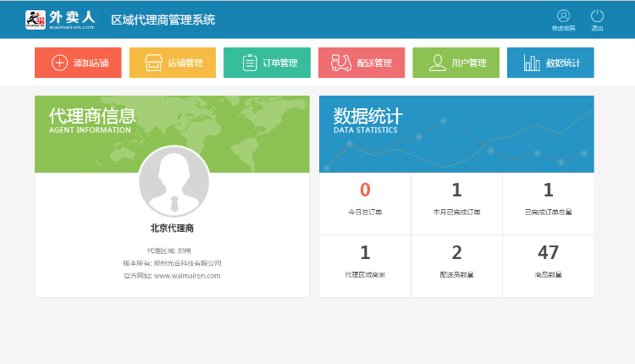This screenshot has height=364, width=635.
Task: Select 已完成订单总量 statistic tile
Action: coord(548,203)
